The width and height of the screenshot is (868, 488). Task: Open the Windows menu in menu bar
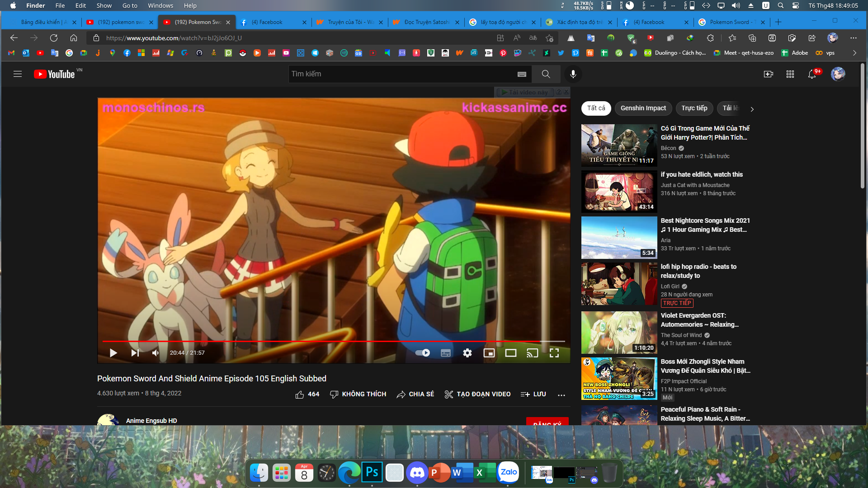coord(160,5)
